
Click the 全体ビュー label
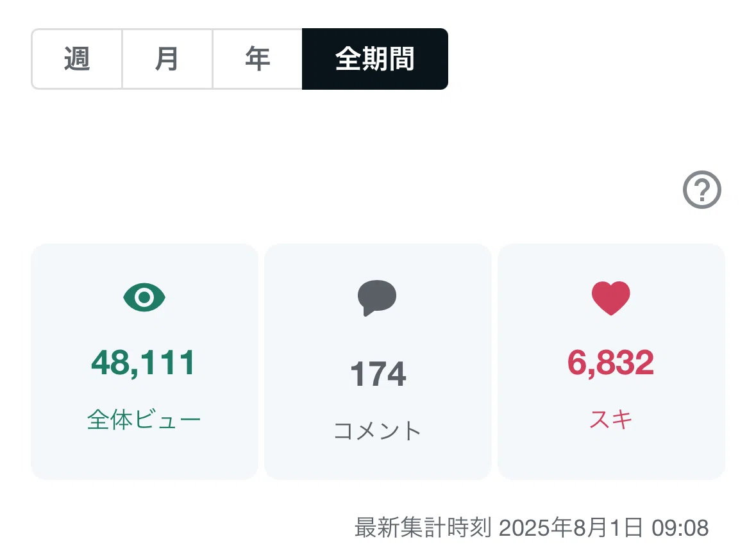tap(144, 419)
